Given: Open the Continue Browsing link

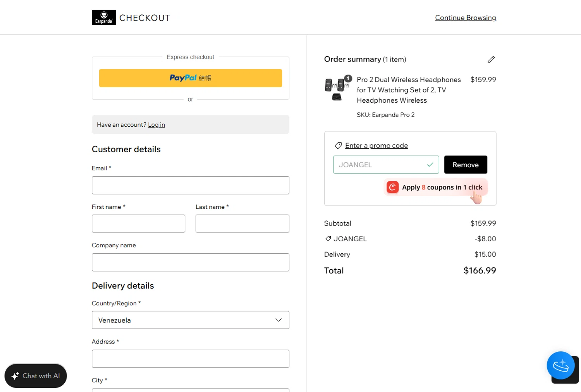Looking at the screenshot, I should click(465, 18).
